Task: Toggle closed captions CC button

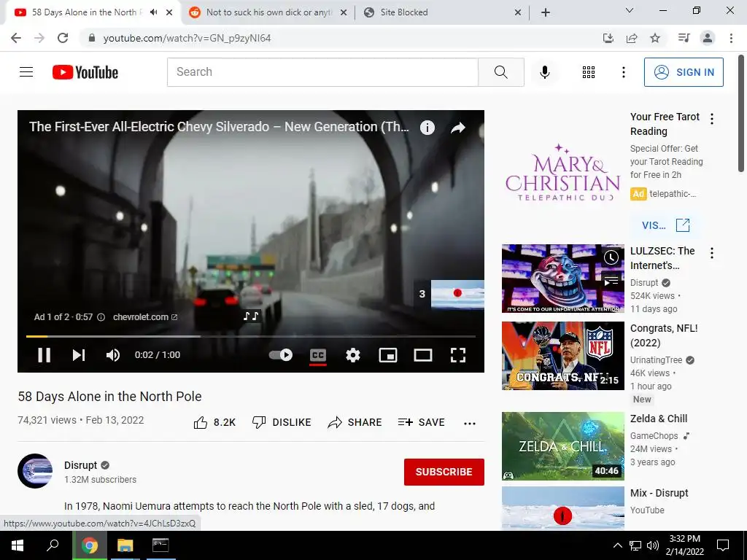Action: (x=318, y=355)
